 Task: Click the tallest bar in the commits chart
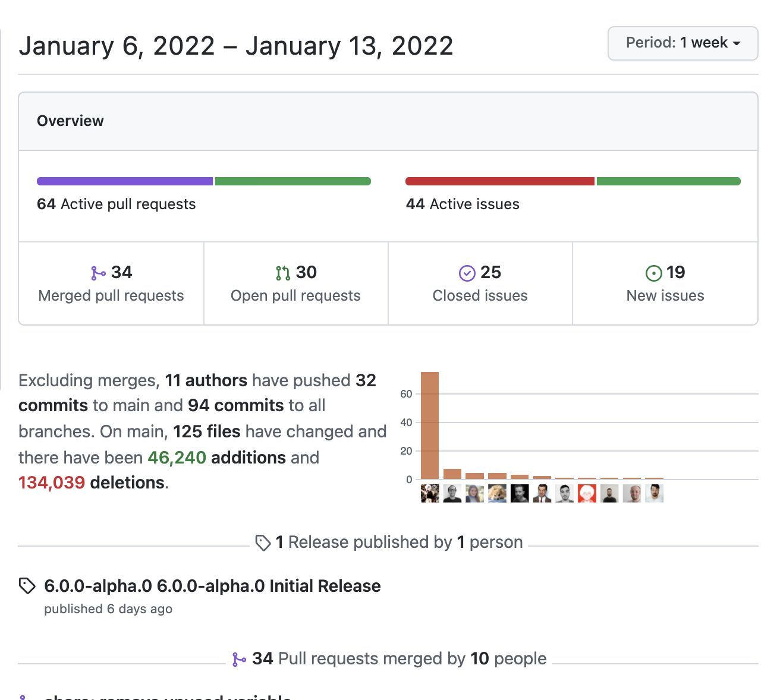coord(430,424)
